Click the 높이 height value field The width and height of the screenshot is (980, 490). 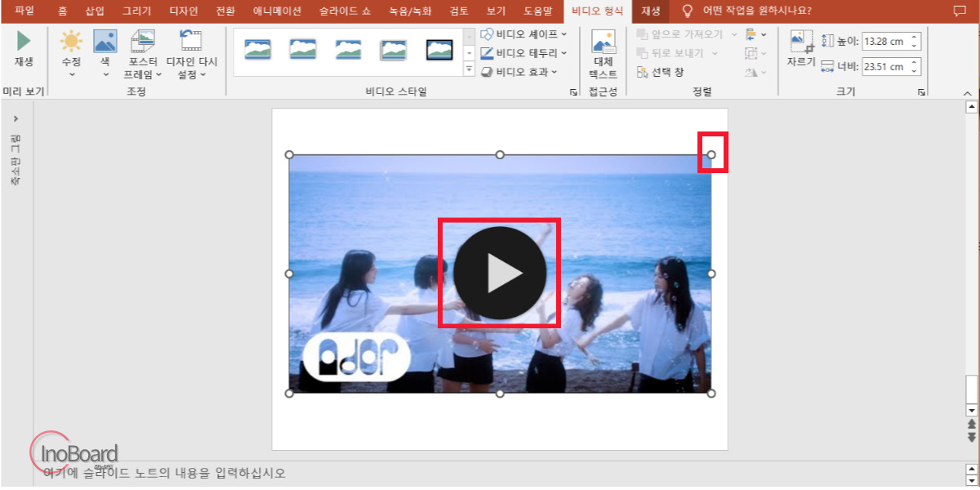tap(885, 41)
